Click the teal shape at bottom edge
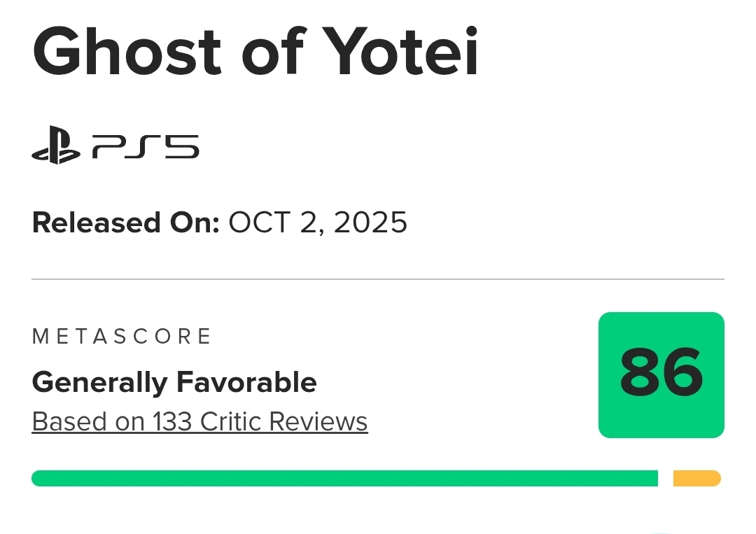Screen dimensions: 756x534 click(660, 532)
